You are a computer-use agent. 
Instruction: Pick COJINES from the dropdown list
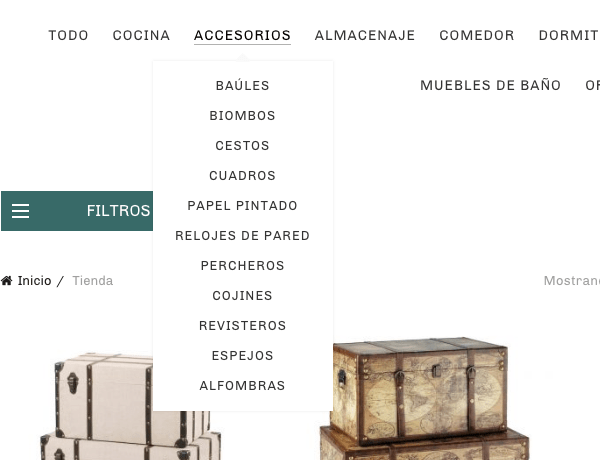pyautogui.click(x=243, y=295)
